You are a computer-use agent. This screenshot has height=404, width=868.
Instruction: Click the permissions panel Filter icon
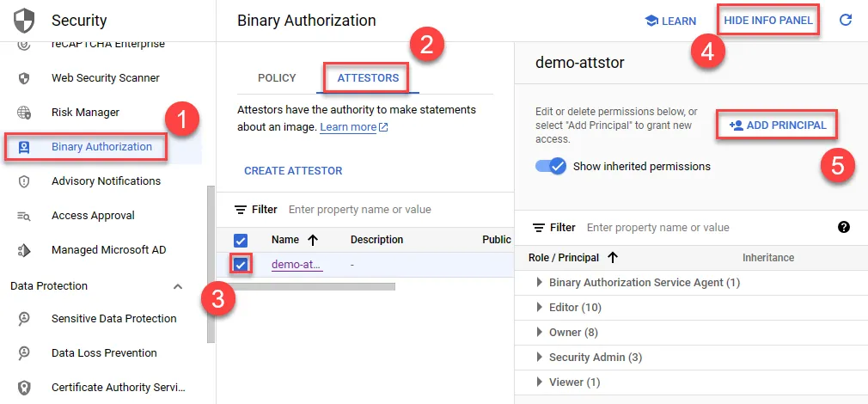point(539,228)
